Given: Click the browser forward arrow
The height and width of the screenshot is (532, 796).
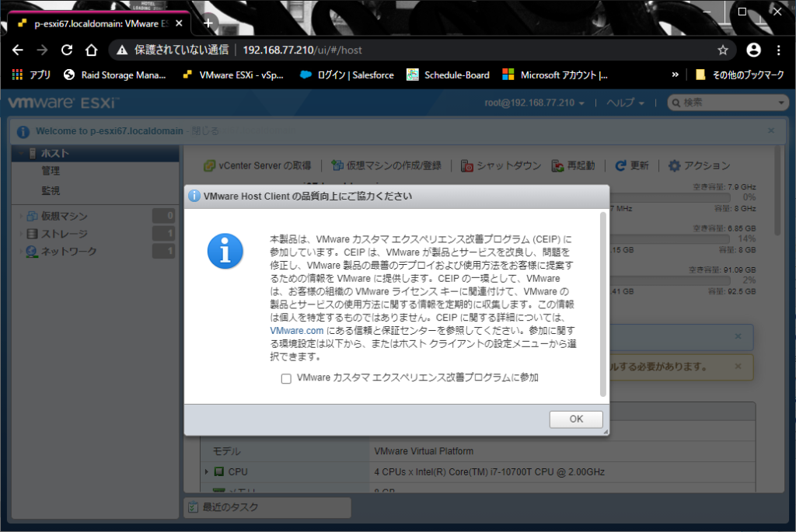Looking at the screenshot, I should point(42,50).
